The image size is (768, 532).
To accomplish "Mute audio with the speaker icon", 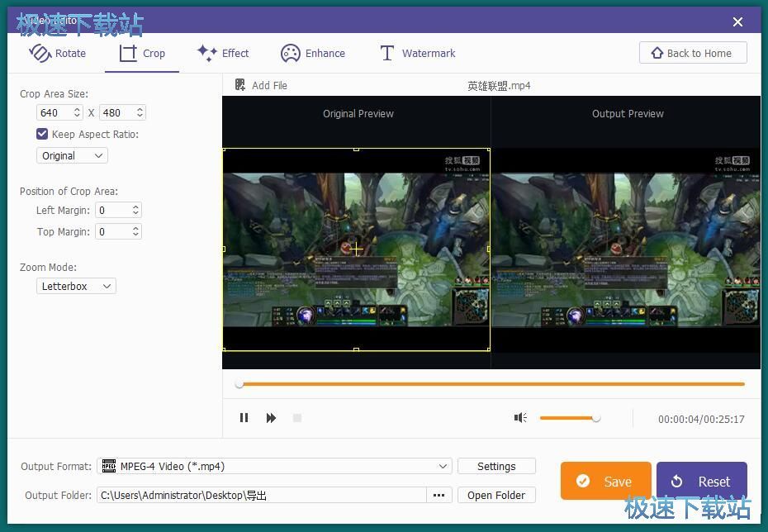I will pos(520,417).
